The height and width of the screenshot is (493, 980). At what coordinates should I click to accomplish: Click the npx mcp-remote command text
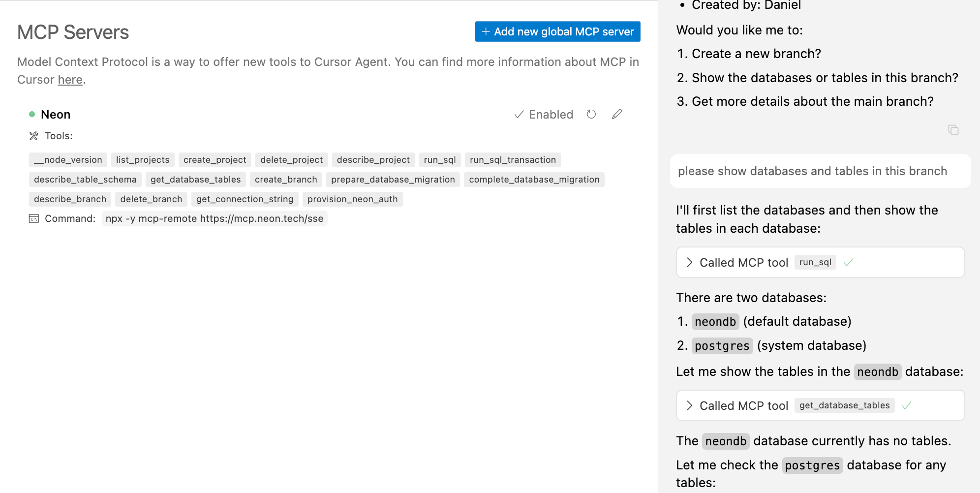[214, 218]
